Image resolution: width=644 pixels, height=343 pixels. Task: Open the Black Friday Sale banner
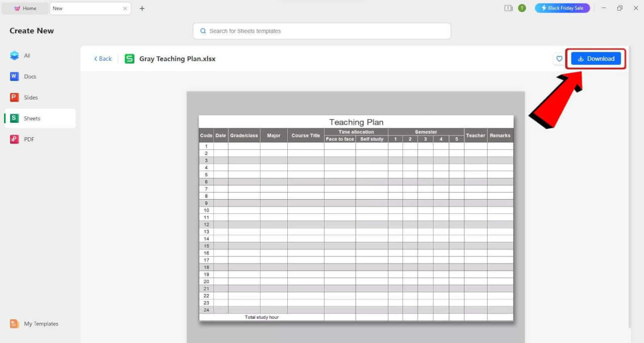[562, 8]
